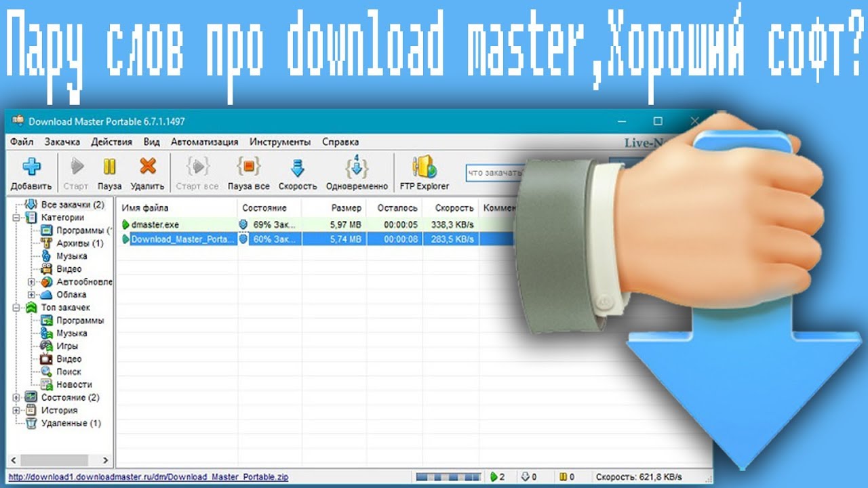Click the Видео TV icon under Топ закачек

click(46, 359)
